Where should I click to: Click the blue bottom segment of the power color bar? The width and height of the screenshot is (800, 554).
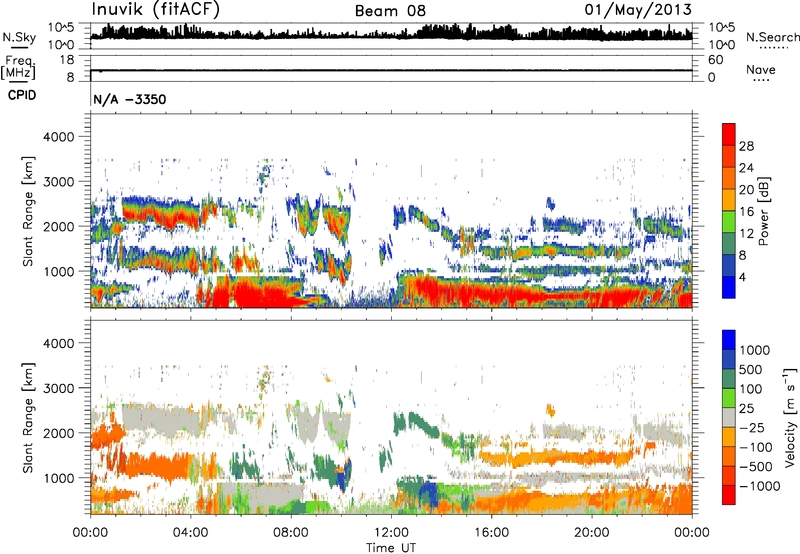(729, 287)
